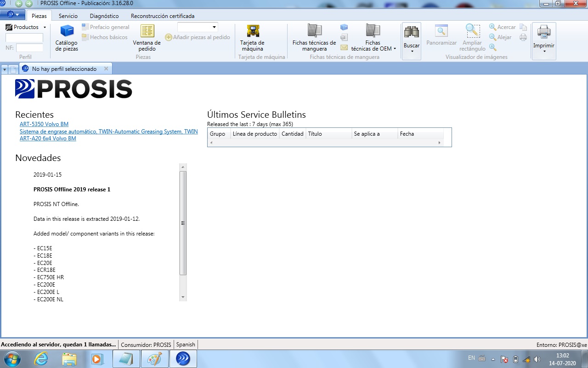Switch to the Piezas ribbon tab
The height and width of the screenshot is (368, 588).
click(x=39, y=16)
